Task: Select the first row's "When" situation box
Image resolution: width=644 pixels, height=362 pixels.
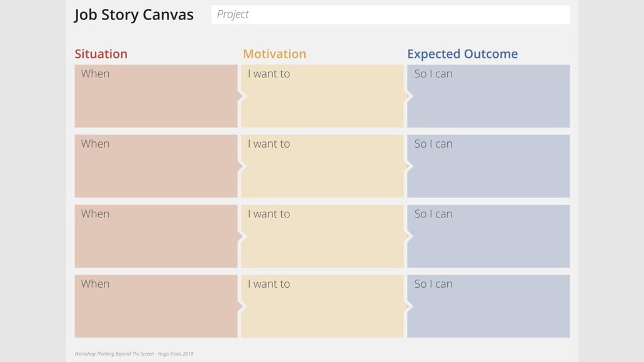Action: click(x=156, y=96)
